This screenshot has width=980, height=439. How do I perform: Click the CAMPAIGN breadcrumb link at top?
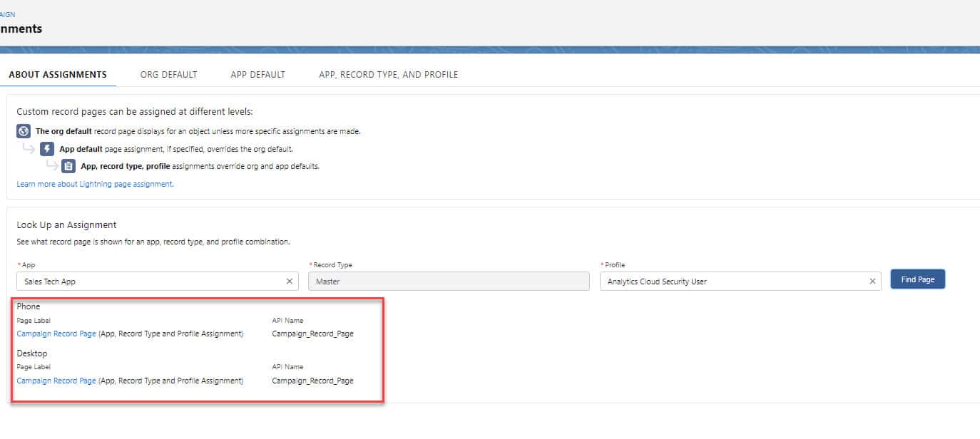point(8,14)
